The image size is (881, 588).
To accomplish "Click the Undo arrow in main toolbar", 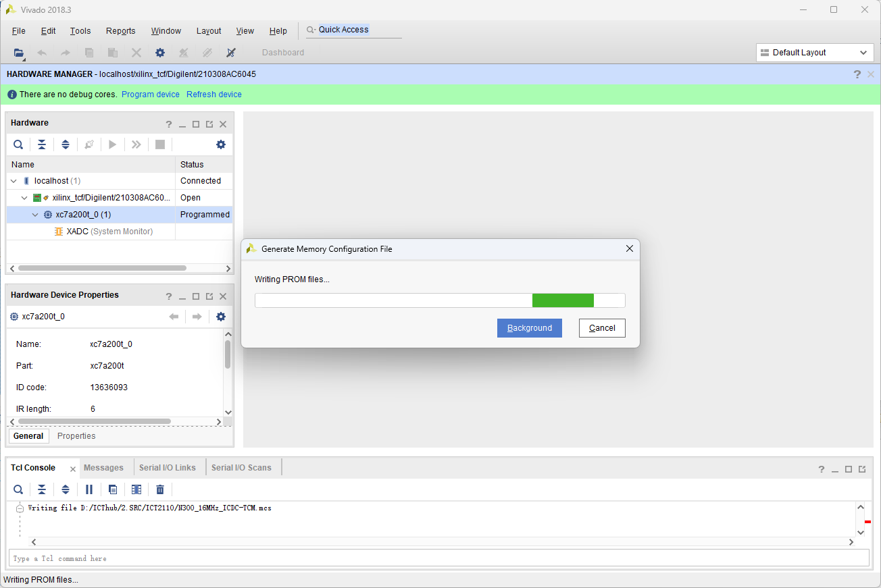I will click(42, 53).
